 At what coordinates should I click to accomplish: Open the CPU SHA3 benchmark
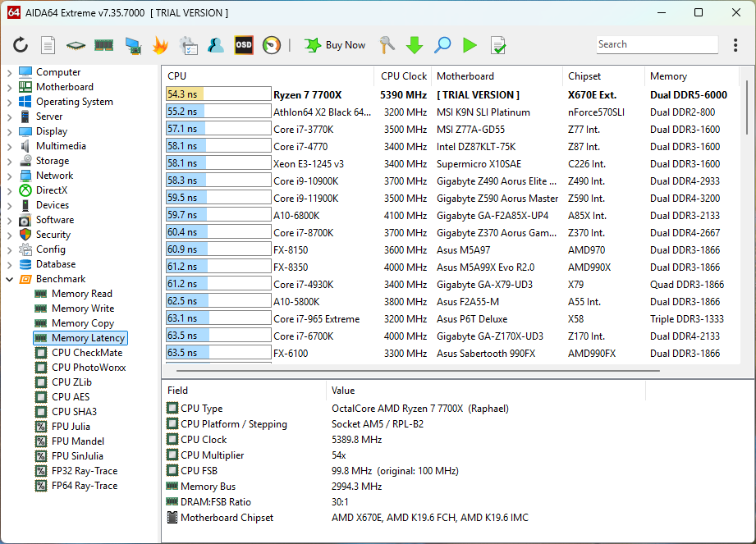pos(74,412)
